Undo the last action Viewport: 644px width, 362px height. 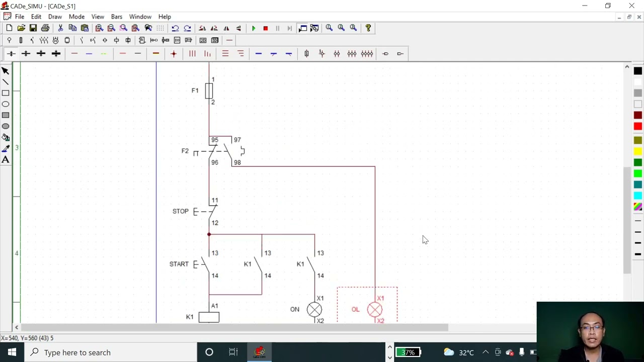(x=175, y=28)
